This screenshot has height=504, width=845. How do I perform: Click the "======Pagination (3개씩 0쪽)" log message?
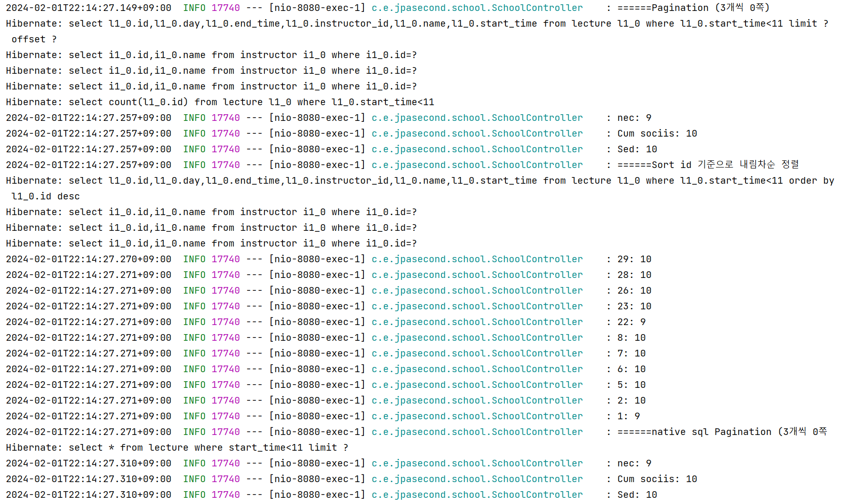(694, 8)
